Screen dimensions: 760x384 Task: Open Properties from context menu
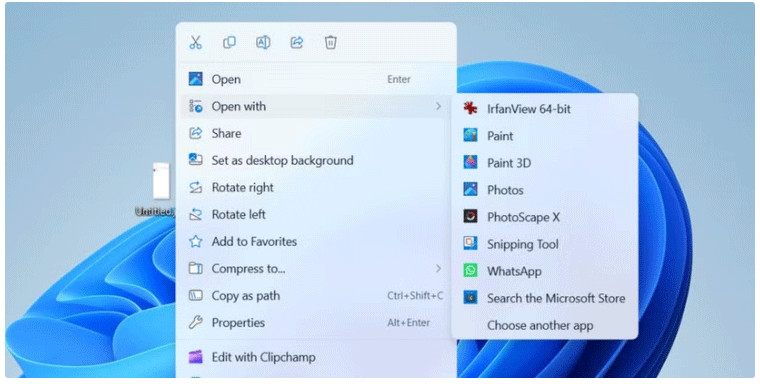(x=313, y=323)
